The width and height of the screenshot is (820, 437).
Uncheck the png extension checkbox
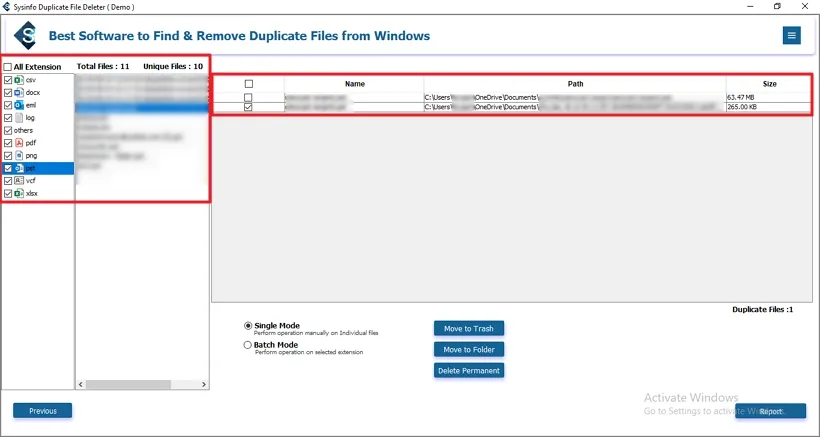8,155
